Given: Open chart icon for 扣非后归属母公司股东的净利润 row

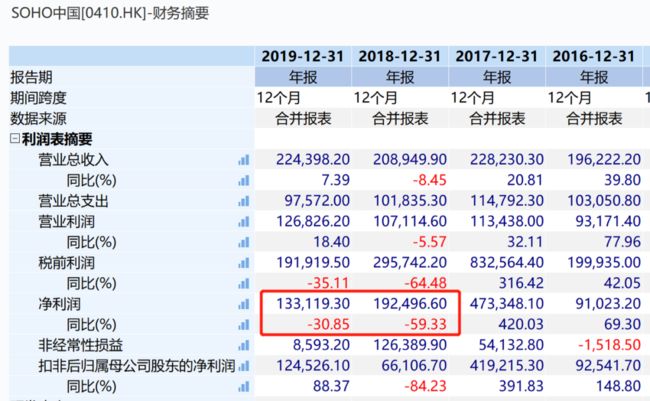Looking at the screenshot, I should 244,366.
